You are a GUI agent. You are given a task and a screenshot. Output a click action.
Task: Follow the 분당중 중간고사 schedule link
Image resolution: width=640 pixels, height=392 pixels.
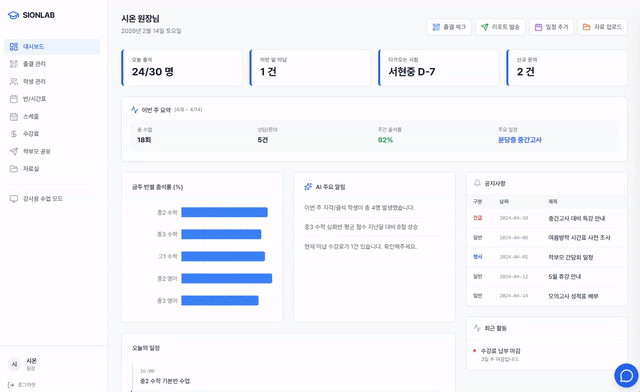(520, 140)
